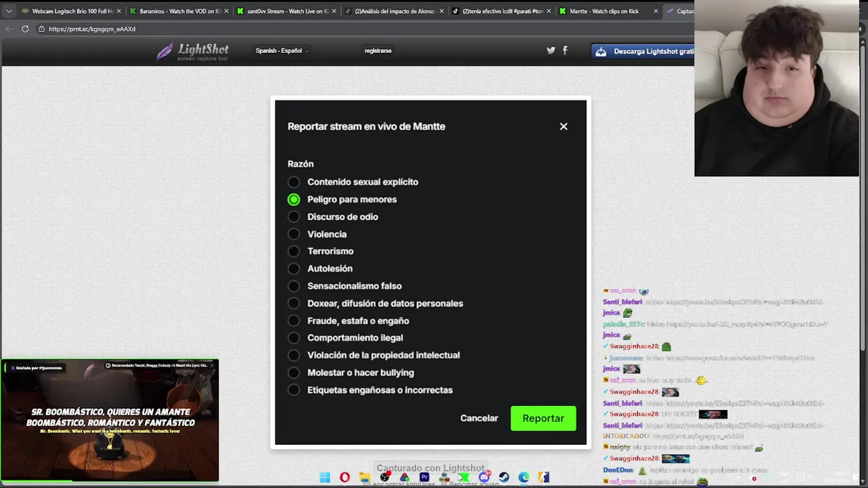The width and height of the screenshot is (868, 488).
Task: Click the green Reportar button
Action: click(543, 418)
